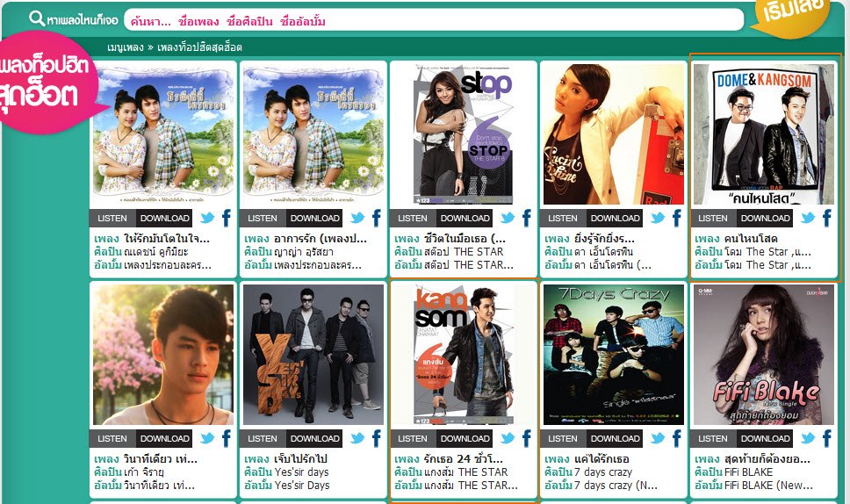850x504 pixels.
Task: Focus the song search input field
Action: click(x=434, y=20)
